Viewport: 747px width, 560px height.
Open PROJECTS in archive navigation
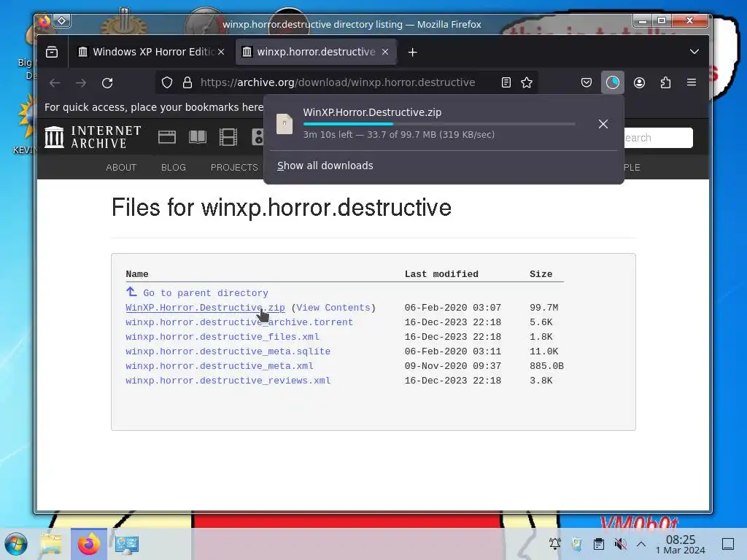point(234,167)
